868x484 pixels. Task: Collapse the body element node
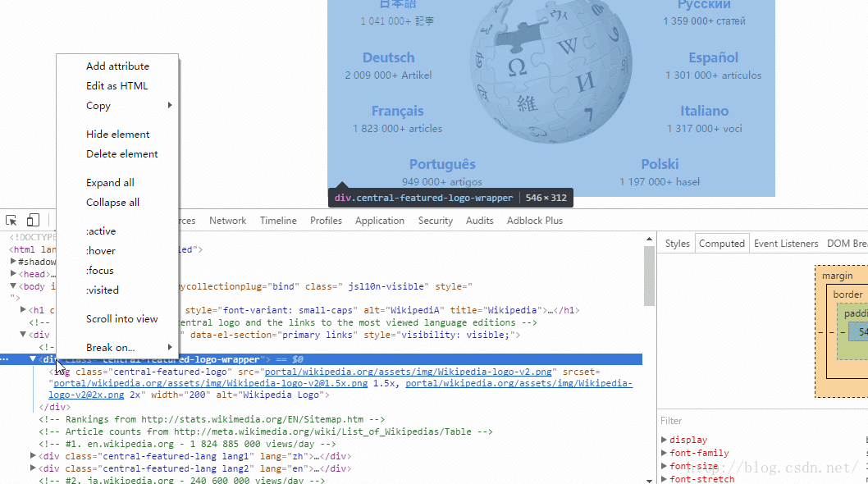(13, 285)
